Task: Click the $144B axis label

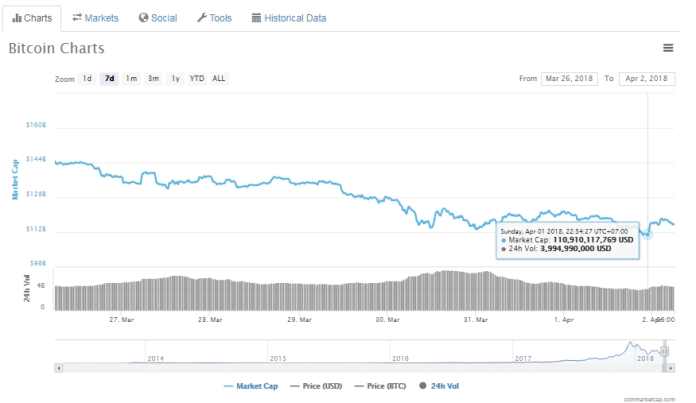Action: tap(36, 159)
